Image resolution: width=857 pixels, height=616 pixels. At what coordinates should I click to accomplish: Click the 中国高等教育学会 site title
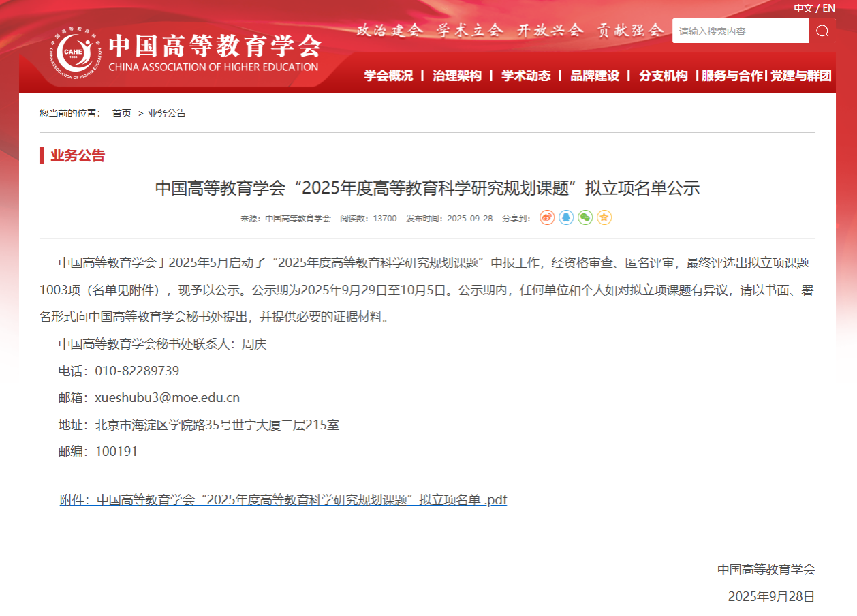(214, 46)
